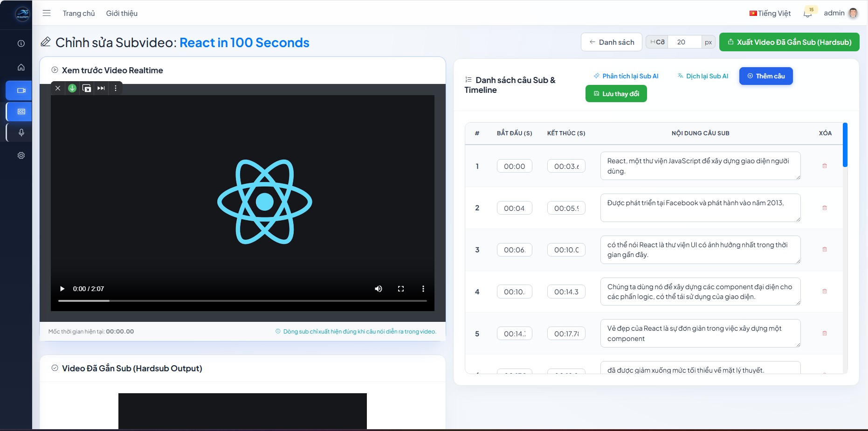868x431 pixels.
Task: Click the hardsub output video thumbnail
Action: [x=242, y=411]
